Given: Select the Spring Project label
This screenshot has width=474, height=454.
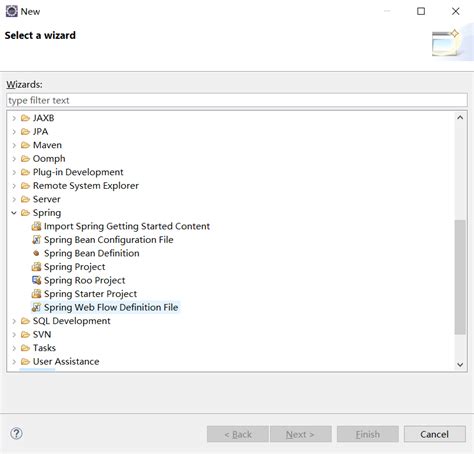Looking at the screenshot, I should coord(75,267).
